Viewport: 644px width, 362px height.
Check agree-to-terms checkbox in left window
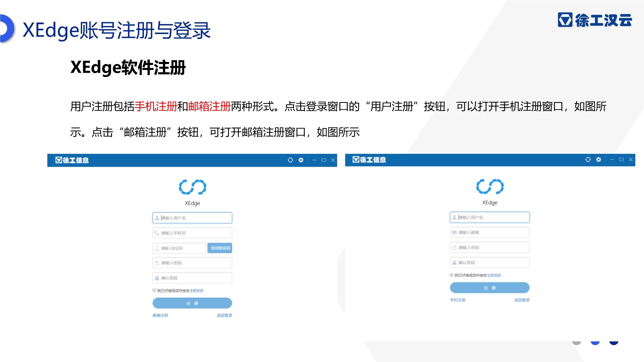pyautogui.click(x=154, y=290)
